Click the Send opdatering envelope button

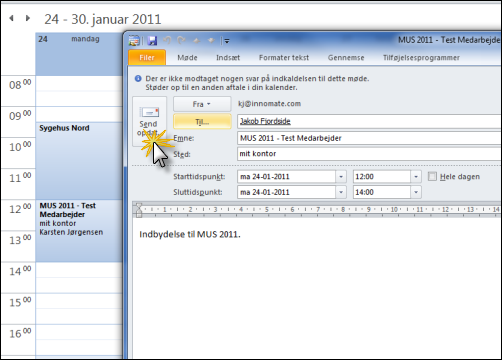click(x=149, y=122)
